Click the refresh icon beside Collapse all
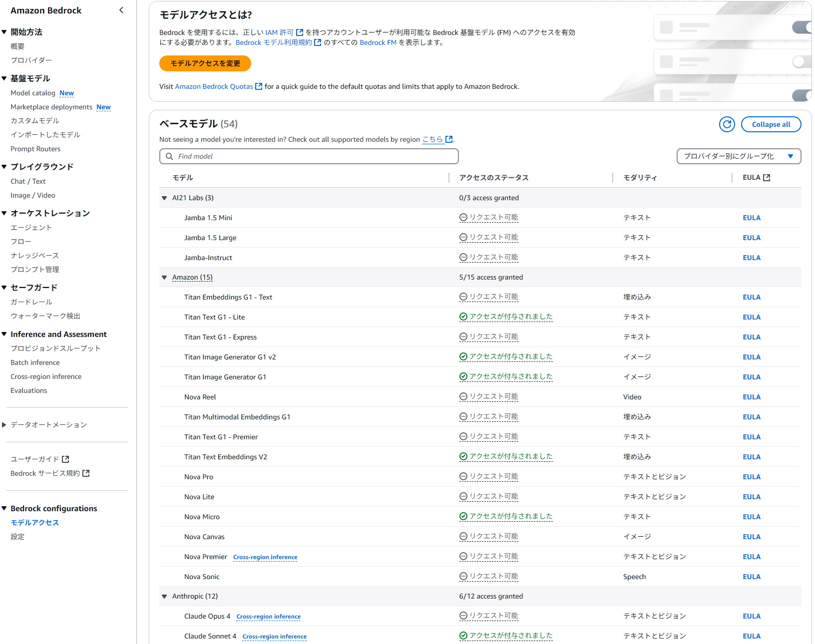 727,124
